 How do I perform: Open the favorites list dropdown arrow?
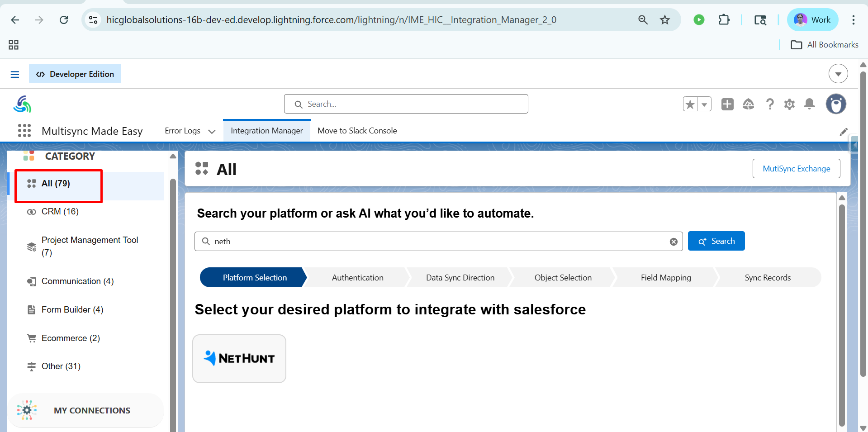(704, 104)
